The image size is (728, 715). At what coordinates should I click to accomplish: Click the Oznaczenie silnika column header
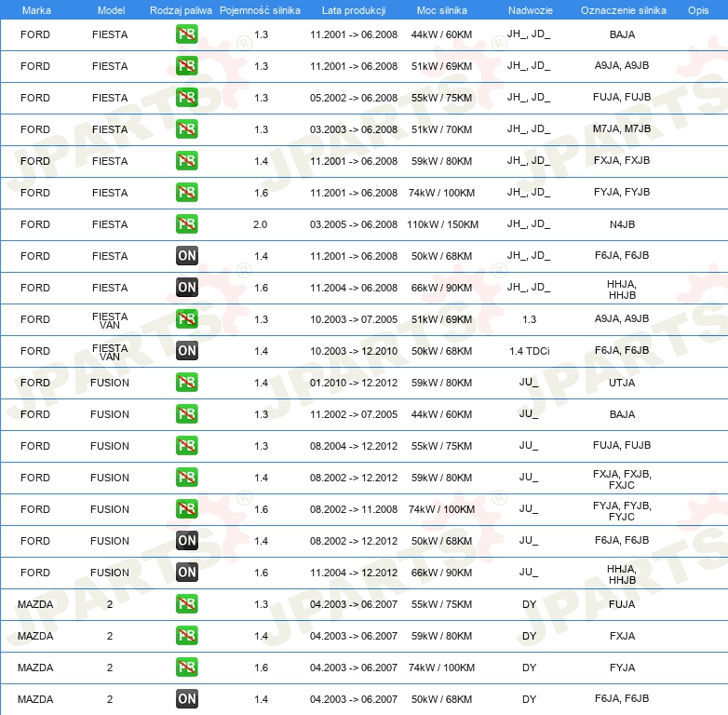(623, 10)
